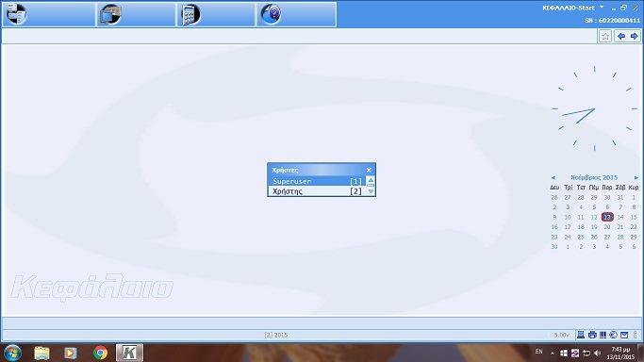Click the vertical dots icon in the status bar
The image size is (644, 362).
click(635, 335)
